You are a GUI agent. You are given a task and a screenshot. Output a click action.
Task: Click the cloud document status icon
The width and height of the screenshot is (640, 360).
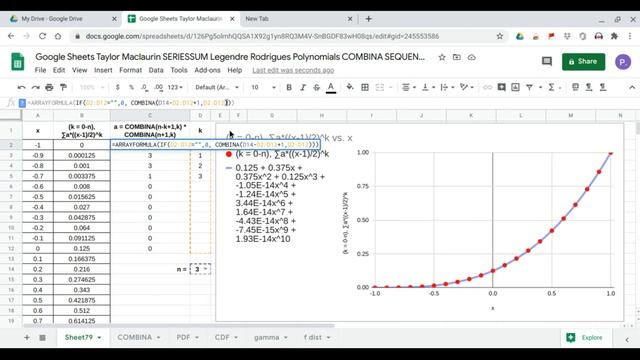[x=472, y=58]
